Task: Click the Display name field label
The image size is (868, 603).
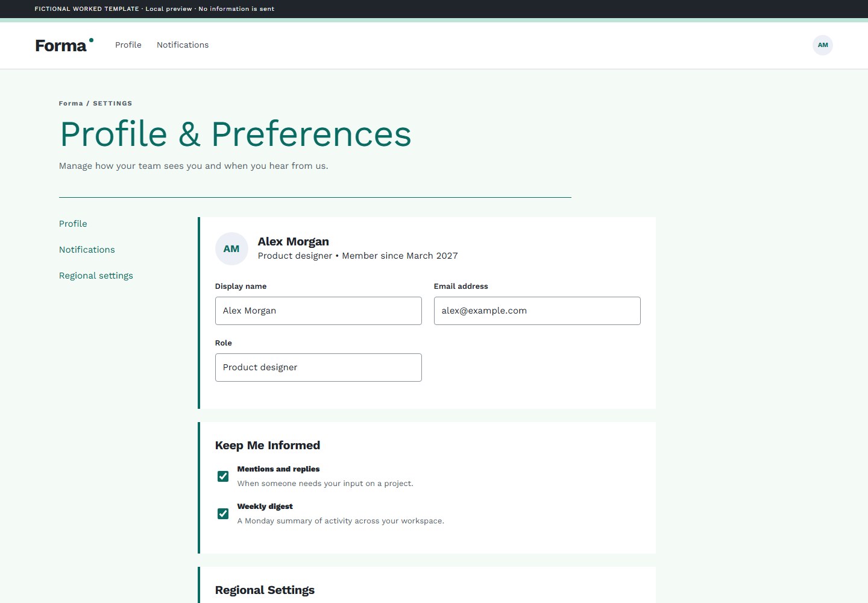Action: pos(241,286)
